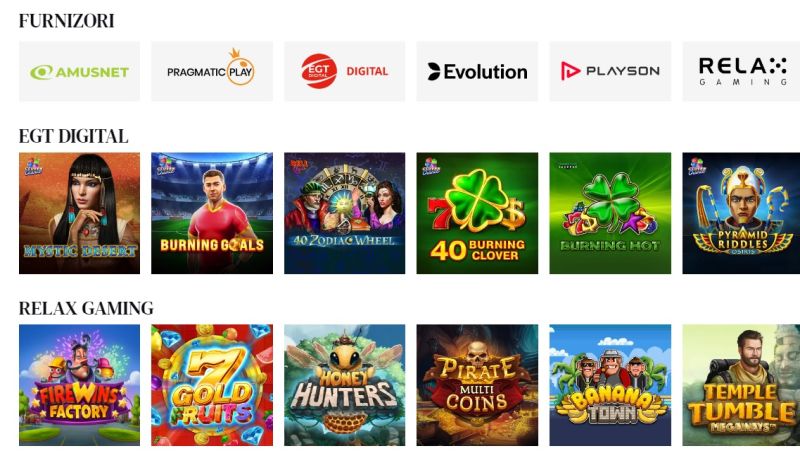800x458 pixels.
Task: Play the Honey Hunters game
Action: click(344, 385)
